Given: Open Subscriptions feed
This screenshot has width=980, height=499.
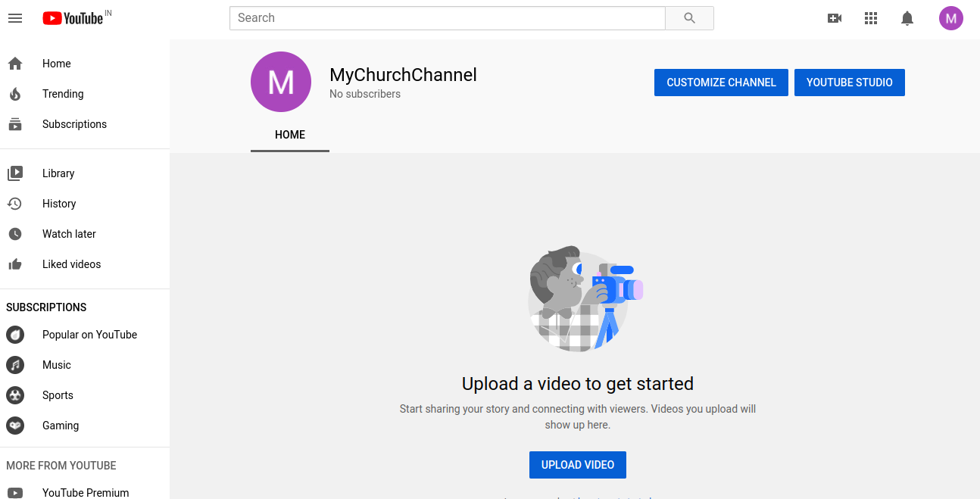Looking at the screenshot, I should tap(85, 124).
